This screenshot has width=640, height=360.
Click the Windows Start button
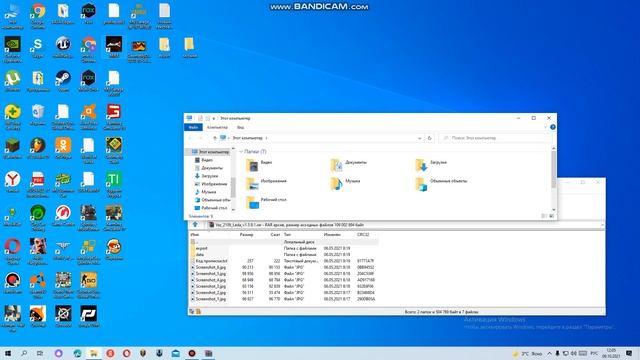click(x=7, y=353)
